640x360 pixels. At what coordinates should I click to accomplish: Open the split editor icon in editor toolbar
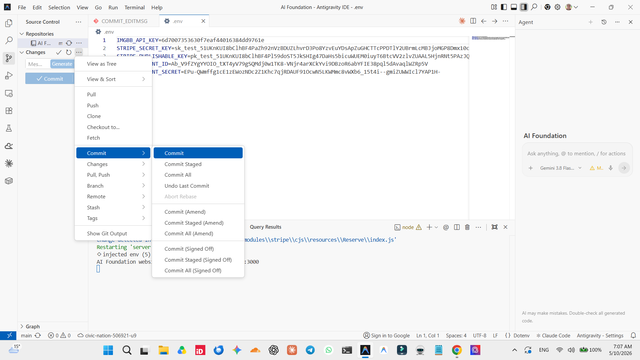473,21
